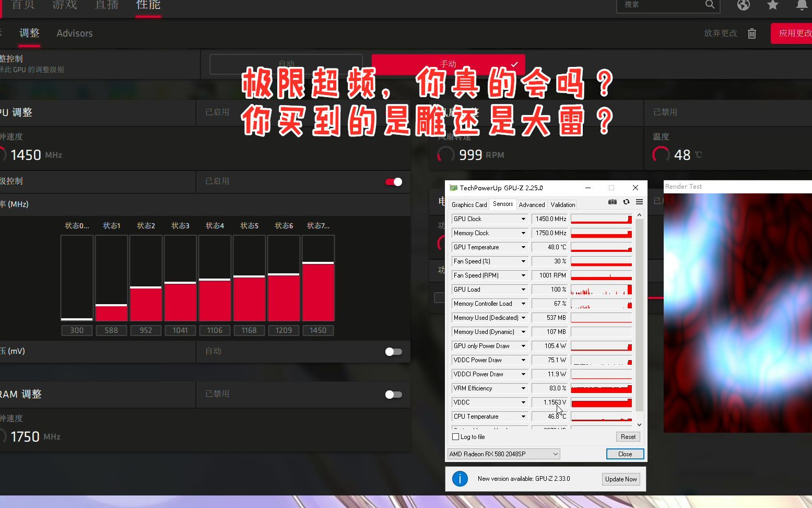Click the Render Test window image
The width and height of the screenshot is (812, 508).
[x=737, y=313]
